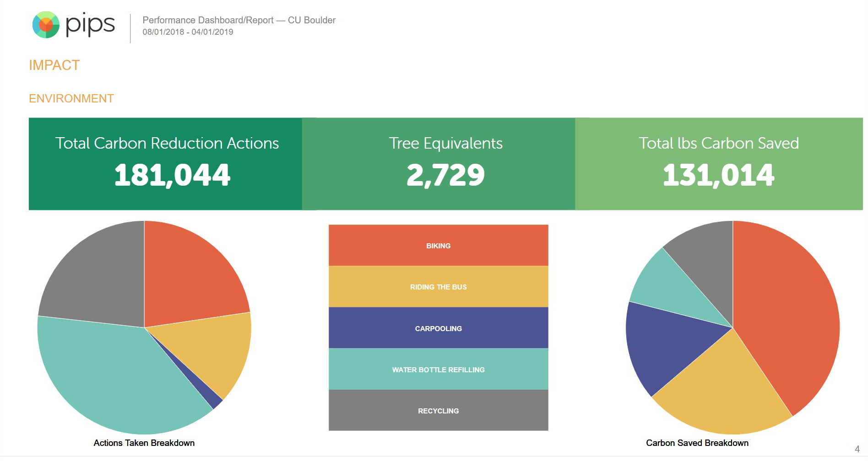Click the pips logo icon
This screenshot has height=461, width=868.
(46, 25)
